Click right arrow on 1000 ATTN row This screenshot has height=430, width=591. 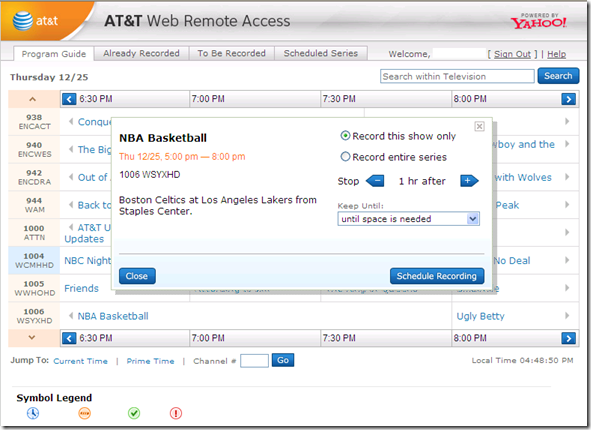click(x=567, y=232)
